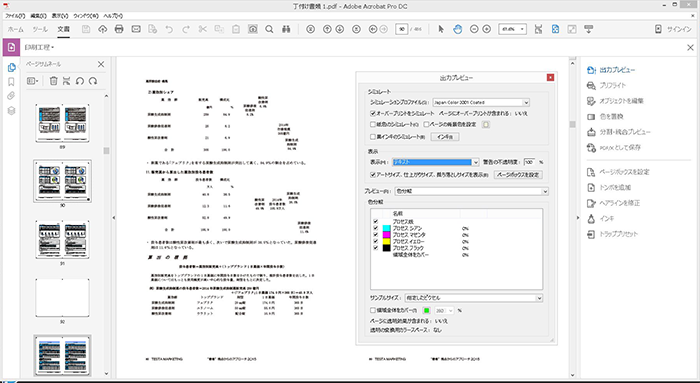Click the previous view left arrow

pos(373,29)
